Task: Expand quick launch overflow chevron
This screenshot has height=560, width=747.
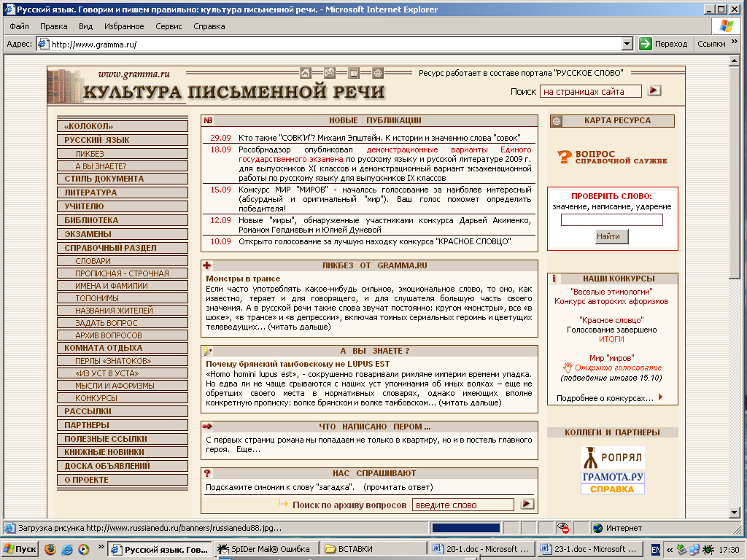Action: click(101, 547)
